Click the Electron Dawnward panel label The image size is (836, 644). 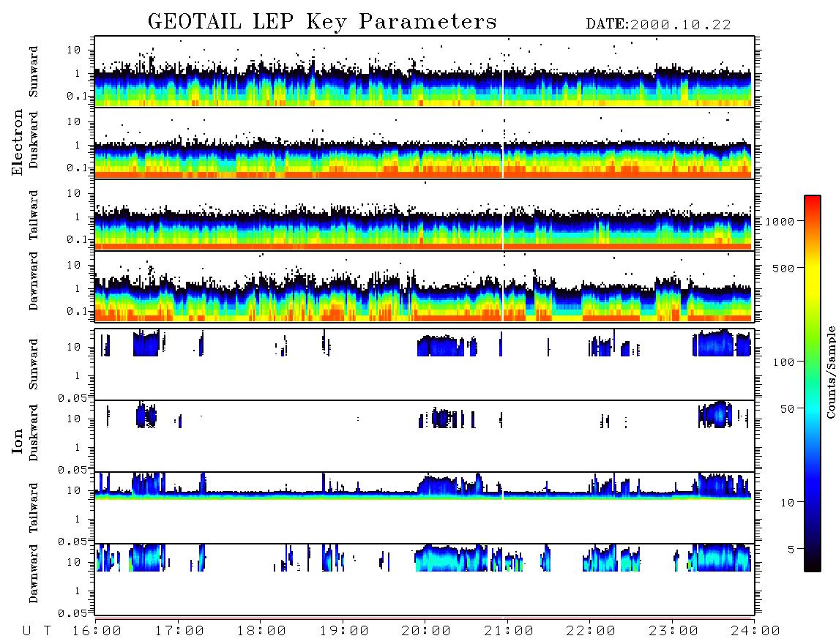click(x=34, y=281)
